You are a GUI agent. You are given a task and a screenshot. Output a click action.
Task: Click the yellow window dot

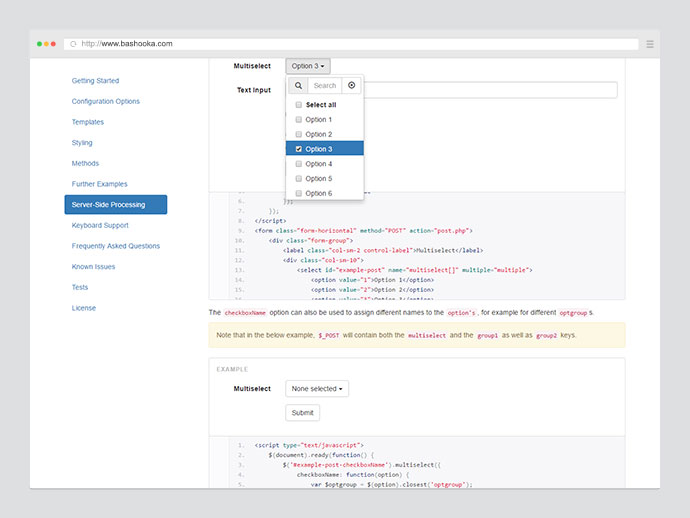click(x=46, y=44)
